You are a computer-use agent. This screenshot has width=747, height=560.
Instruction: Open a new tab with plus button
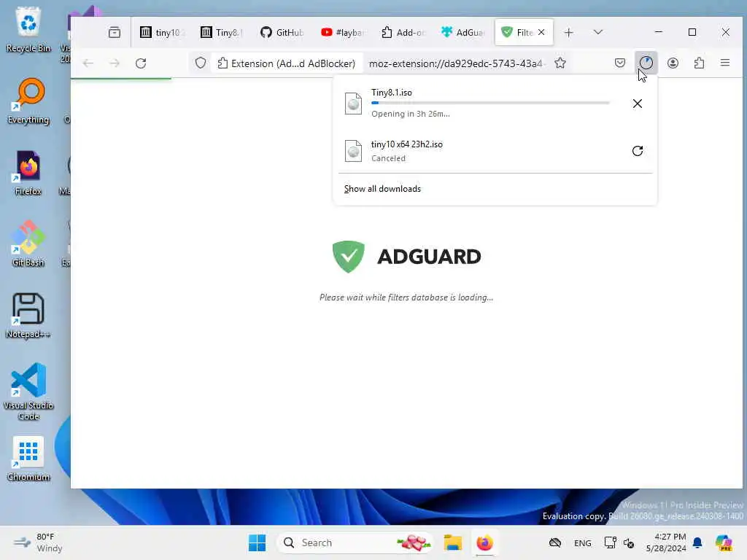568,32
